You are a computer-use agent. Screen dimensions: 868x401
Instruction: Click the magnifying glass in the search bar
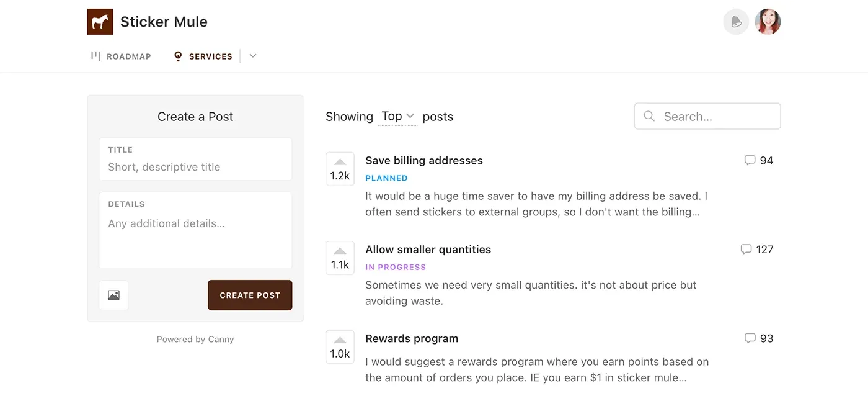[649, 116]
